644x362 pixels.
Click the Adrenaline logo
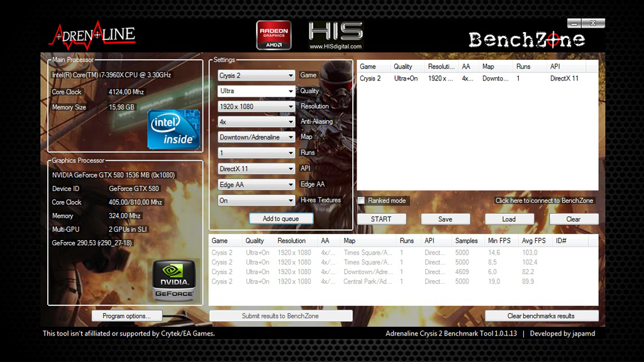92,35
